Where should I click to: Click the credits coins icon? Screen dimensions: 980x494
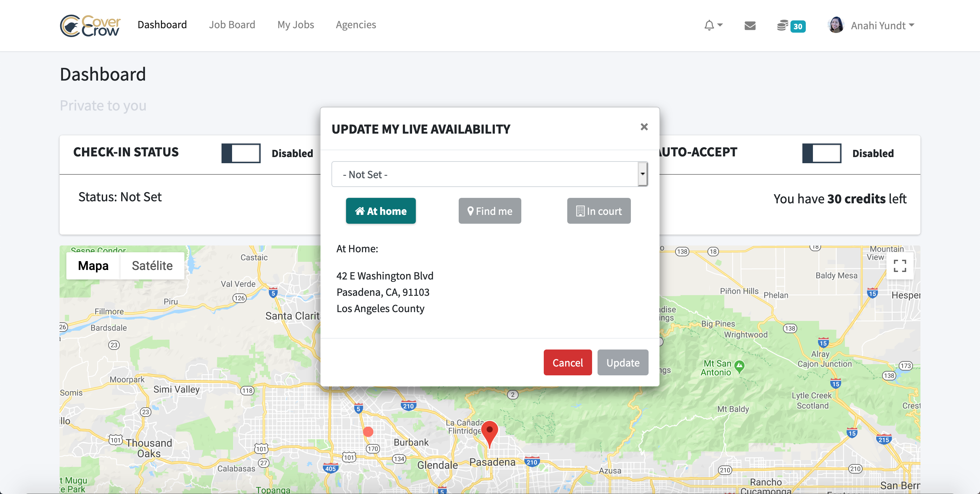pyautogui.click(x=783, y=25)
